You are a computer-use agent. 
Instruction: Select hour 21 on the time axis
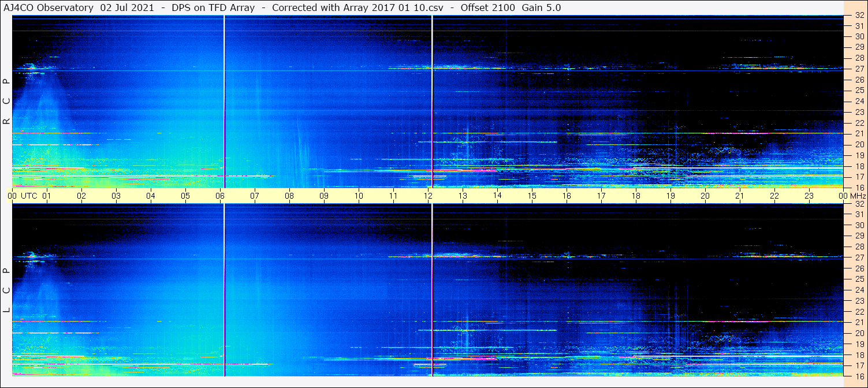click(740, 196)
